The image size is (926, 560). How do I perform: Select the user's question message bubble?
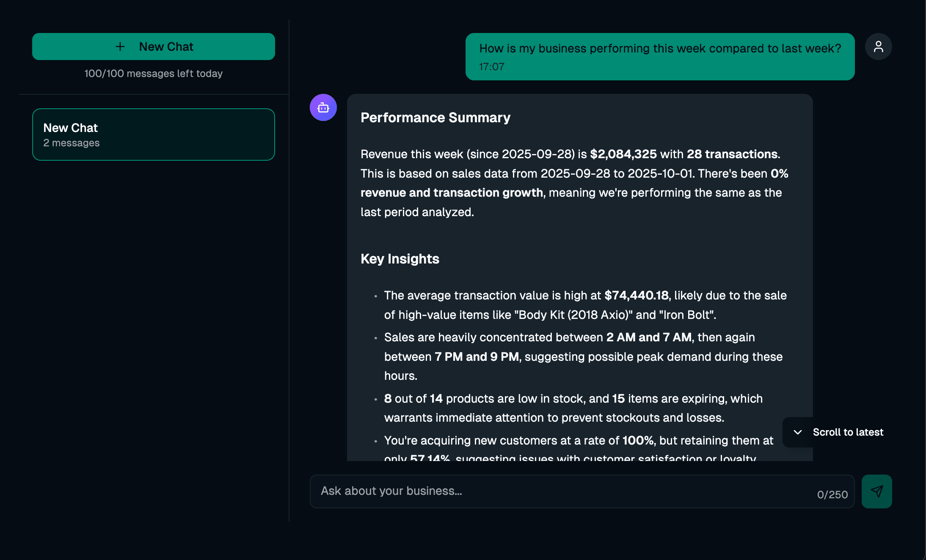(x=660, y=56)
